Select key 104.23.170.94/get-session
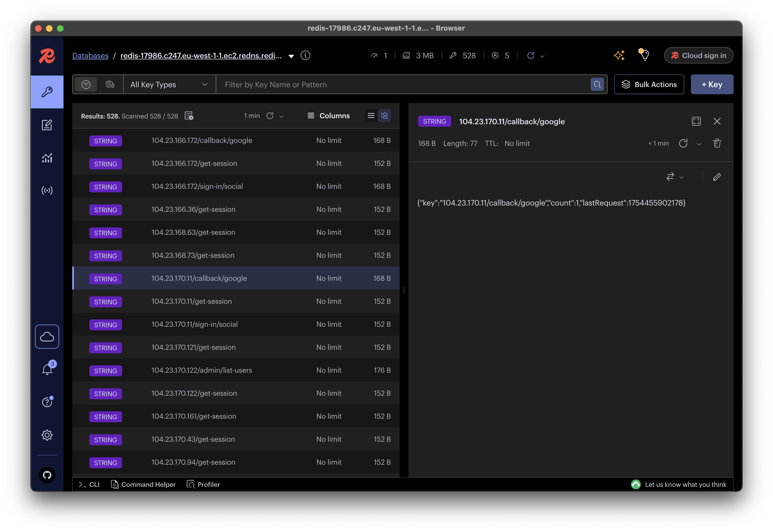The height and width of the screenshot is (532, 773). pos(236,462)
